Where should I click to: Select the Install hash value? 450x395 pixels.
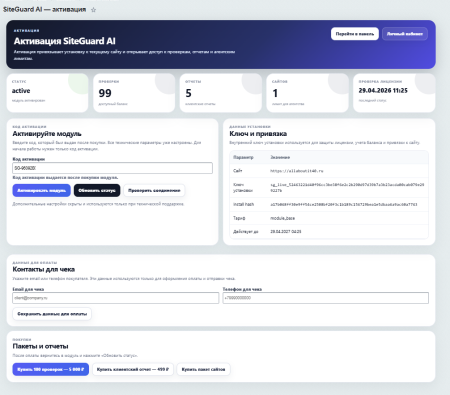coord(343,204)
